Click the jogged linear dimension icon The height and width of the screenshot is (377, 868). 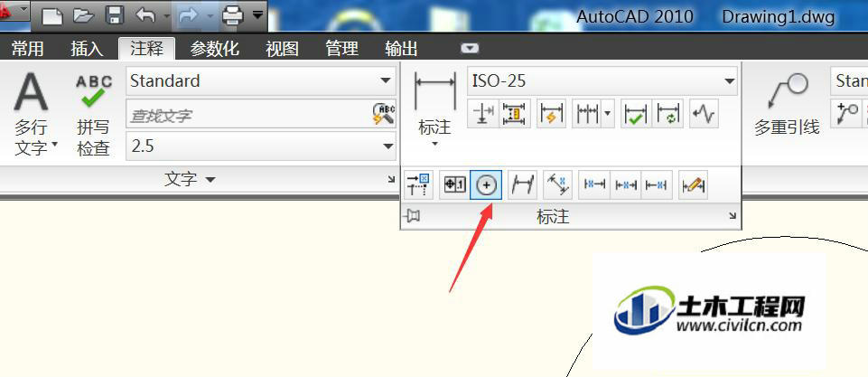[x=705, y=114]
